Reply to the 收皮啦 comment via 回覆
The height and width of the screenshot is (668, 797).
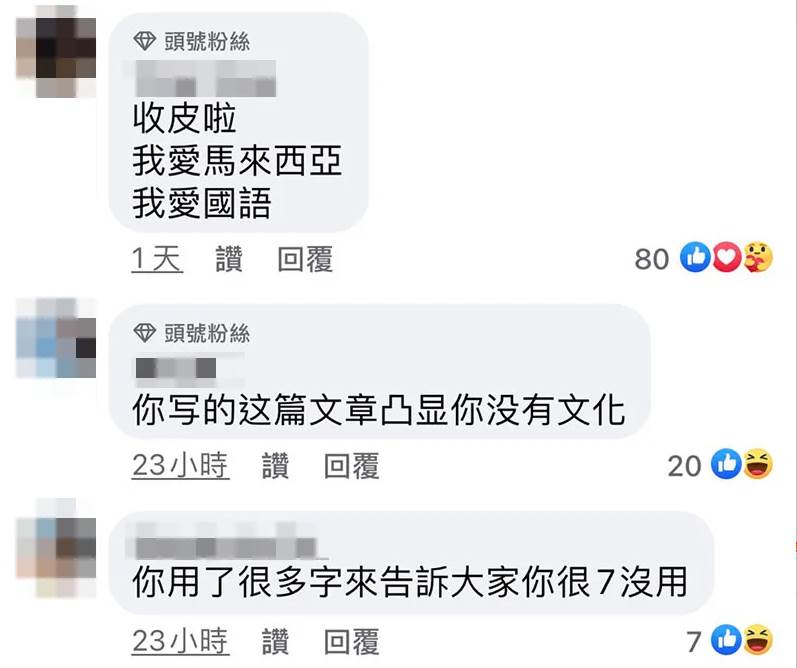click(x=305, y=259)
